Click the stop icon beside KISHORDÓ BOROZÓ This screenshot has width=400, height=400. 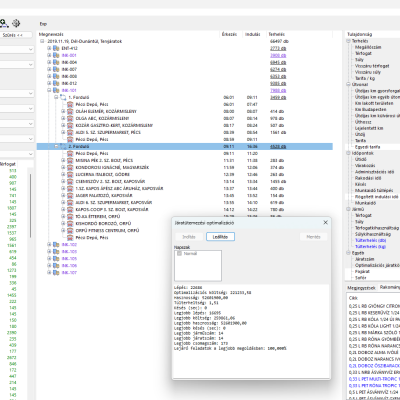[x=70, y=223]
